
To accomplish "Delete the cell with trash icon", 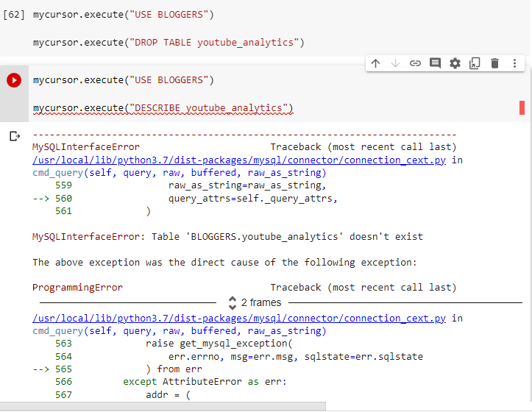I will click(x=494, y=63).
